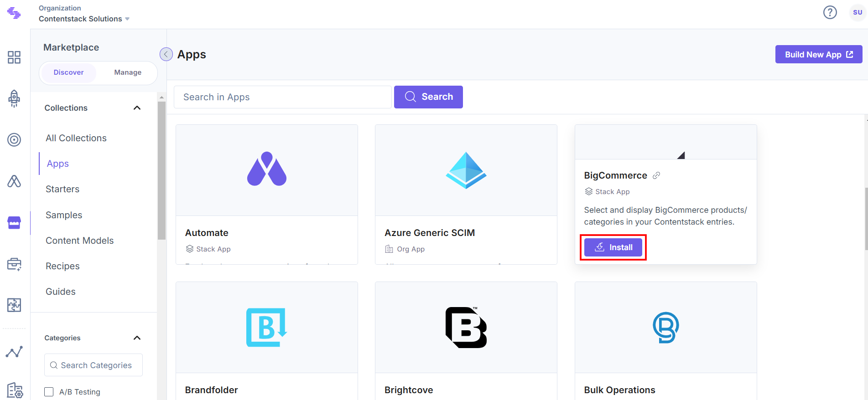Open the Marketplace store icon in left rail
The width and height of the screenshot is (868, 400).
(14, 223)
